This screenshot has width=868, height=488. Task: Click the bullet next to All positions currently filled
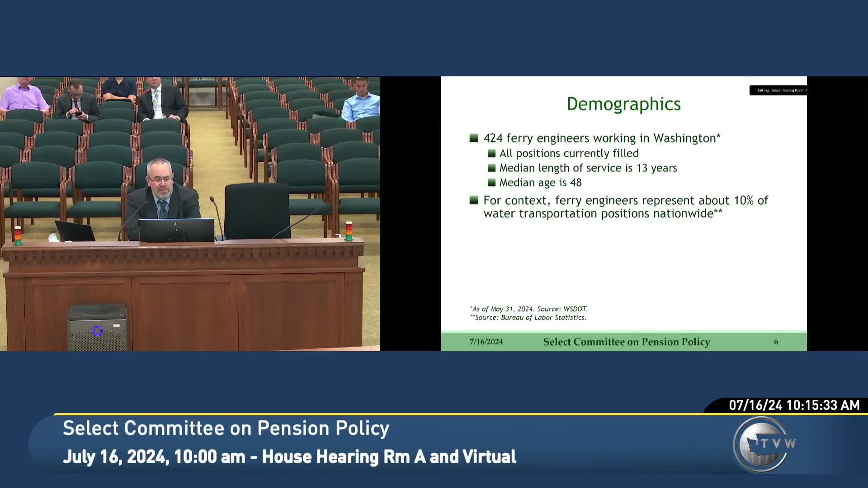point(492,154)
